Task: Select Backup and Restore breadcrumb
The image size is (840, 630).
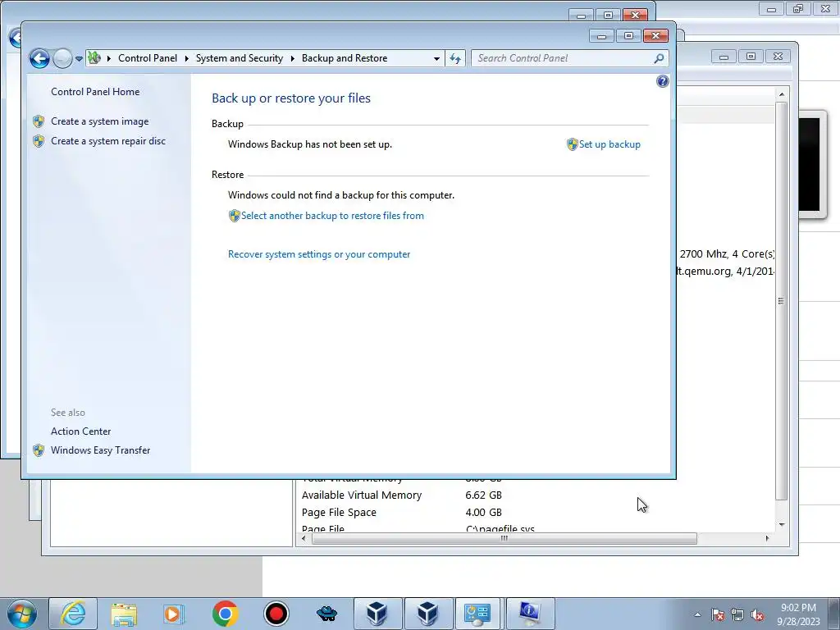Action: (345, 58)
